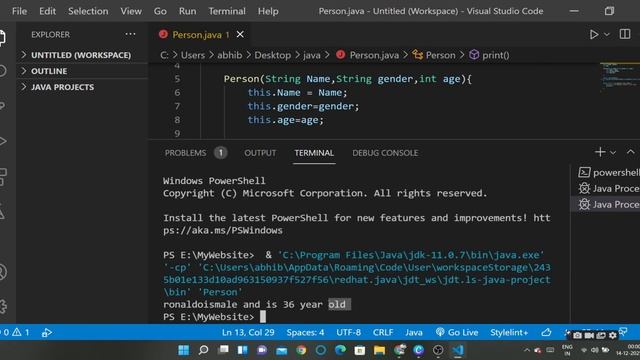Select the first Java Process terminal
This screenshot has width=640, height=360.
[x=608, y=188]
